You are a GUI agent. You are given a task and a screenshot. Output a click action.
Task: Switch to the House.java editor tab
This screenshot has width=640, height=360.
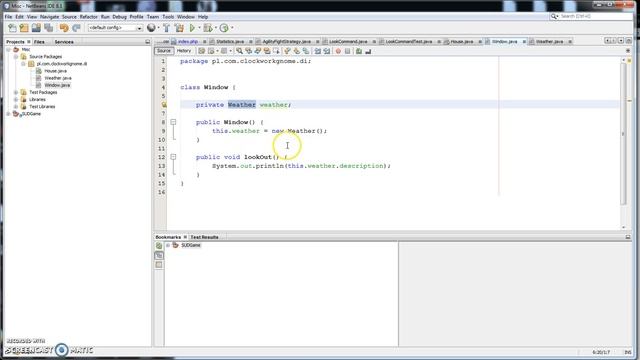pyautogui.click(x=462, y=42)
